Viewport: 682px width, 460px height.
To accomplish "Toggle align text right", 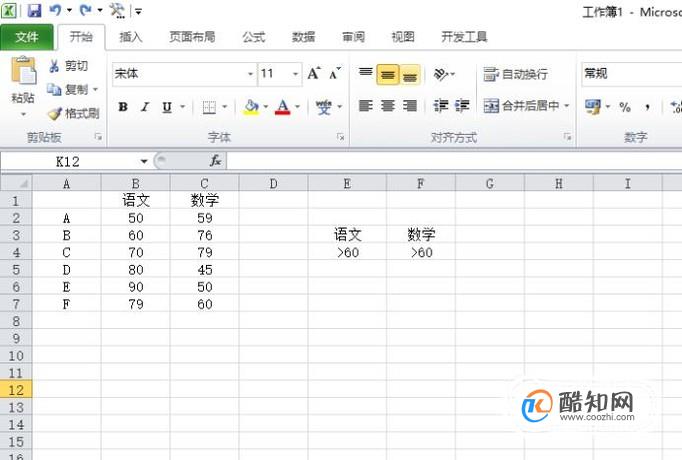I will [410, 106].
